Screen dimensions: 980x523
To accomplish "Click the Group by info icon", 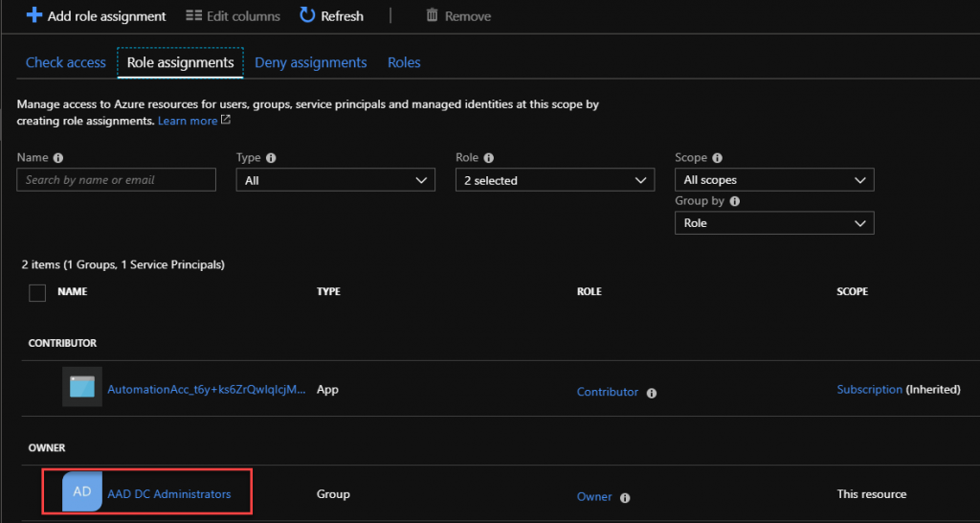I will (735, 201).
